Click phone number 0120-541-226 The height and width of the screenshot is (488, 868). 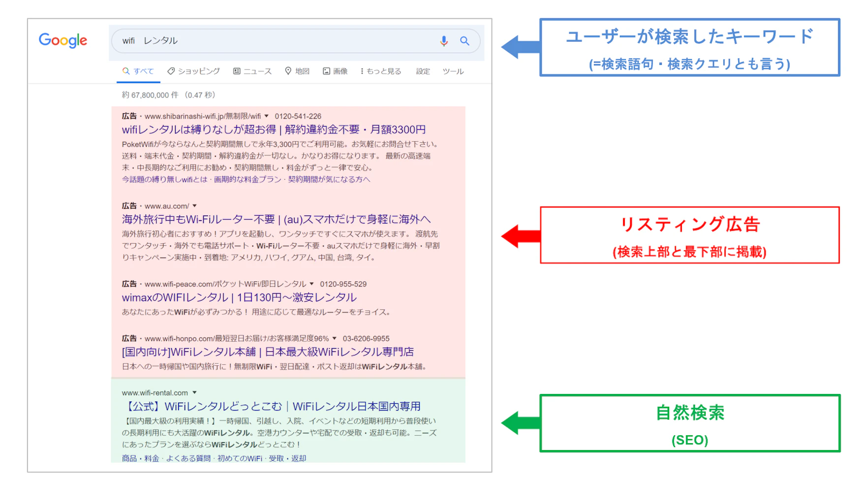(x=298, y=116)
